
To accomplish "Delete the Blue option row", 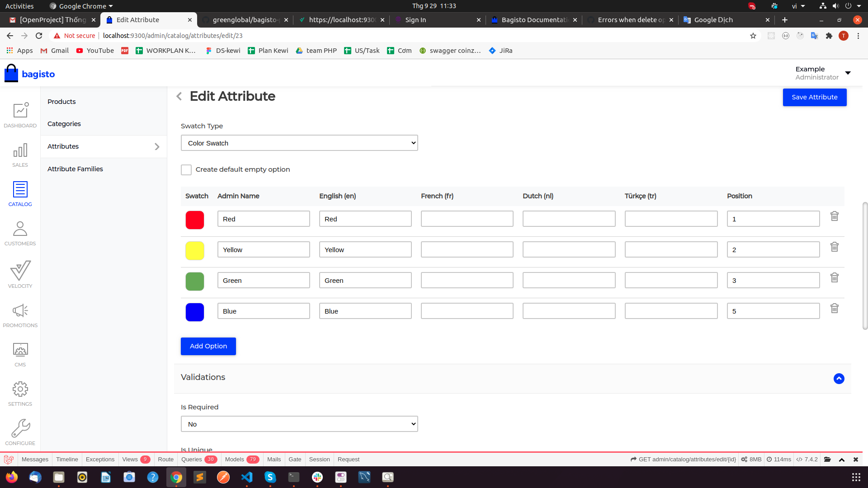I will pyautogui.click(x=835, y=309).
